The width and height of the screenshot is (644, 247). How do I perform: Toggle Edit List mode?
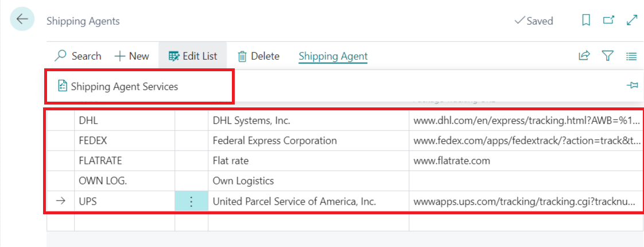(x=193, y=56)
